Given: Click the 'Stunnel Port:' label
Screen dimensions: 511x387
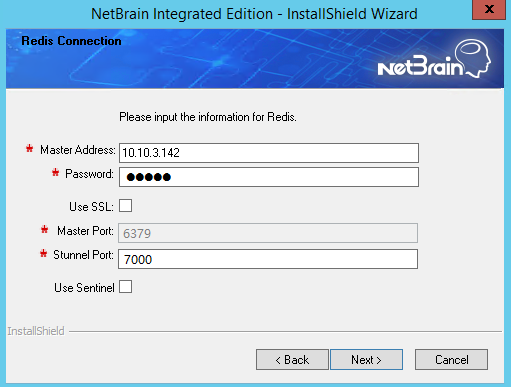Looking at the screenshot, I should click(x=83, y=255).
